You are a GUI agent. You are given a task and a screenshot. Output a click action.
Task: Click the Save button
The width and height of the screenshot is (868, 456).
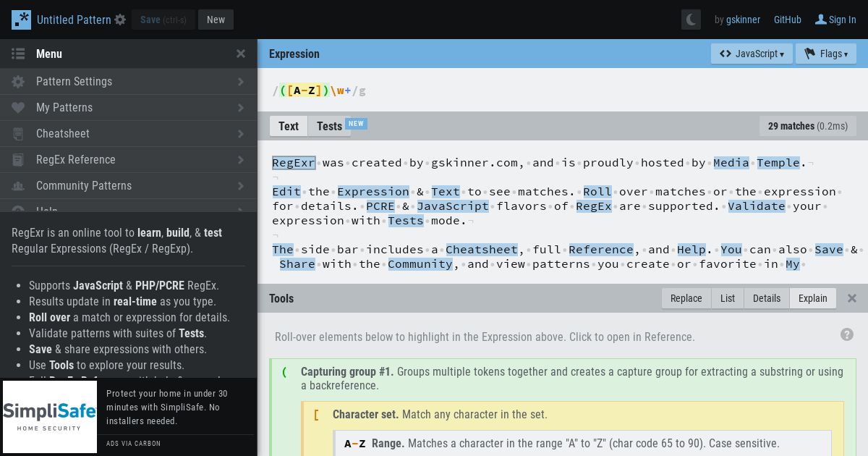[x=163, y=20]
